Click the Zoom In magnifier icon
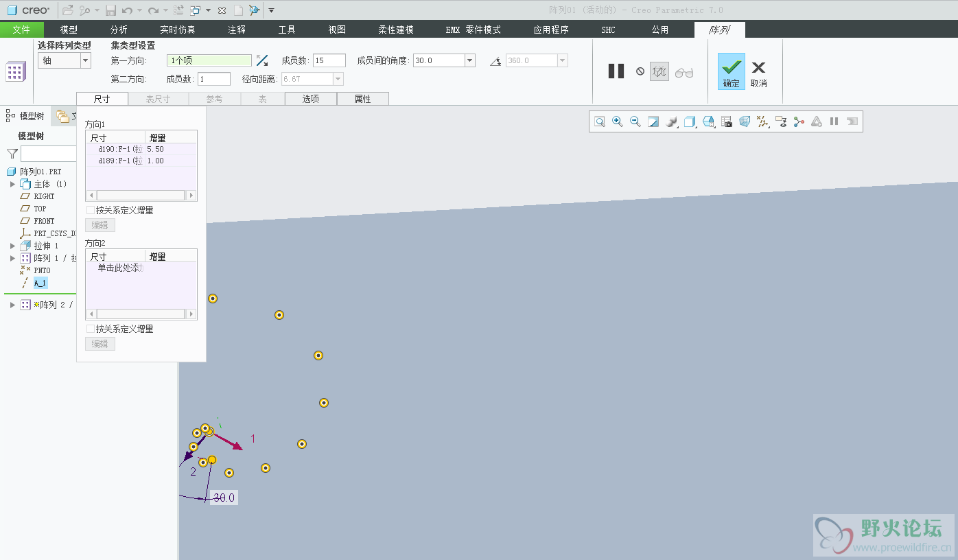Viewport: 958px width, 560px height. [618, 121]
